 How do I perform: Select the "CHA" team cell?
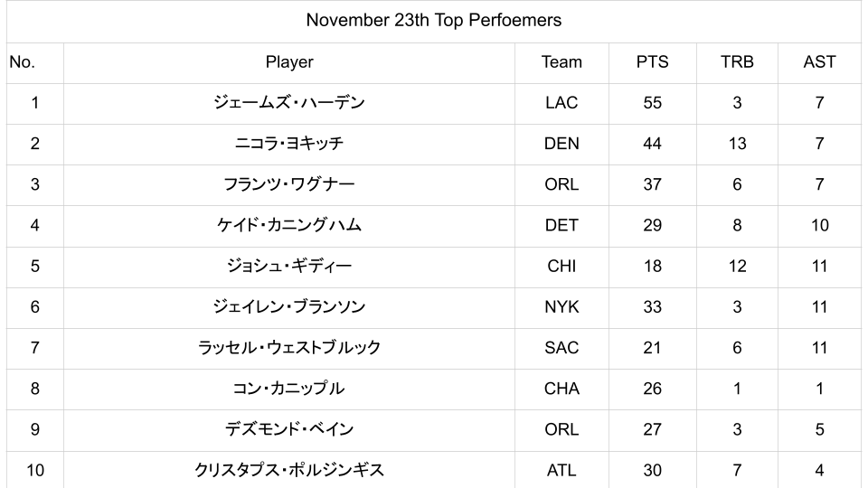coord(561,389)
